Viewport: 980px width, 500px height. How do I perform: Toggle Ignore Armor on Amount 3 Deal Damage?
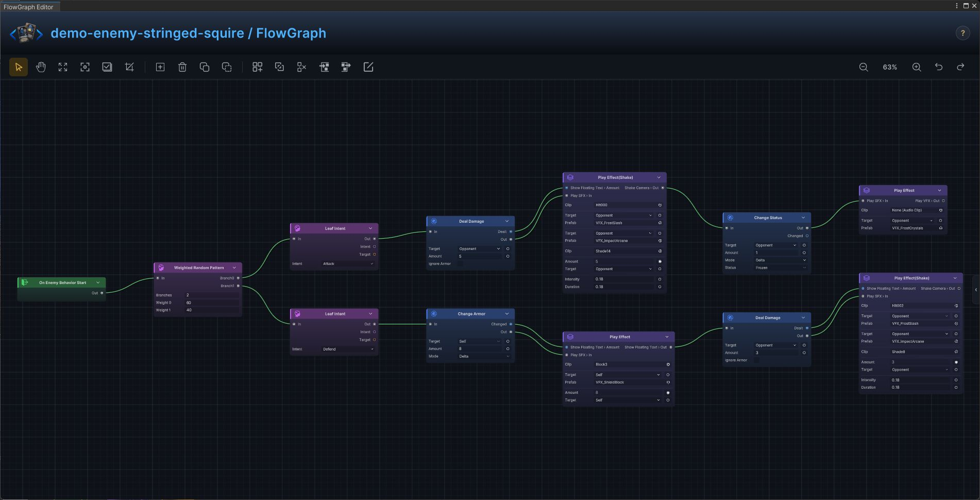(x=756, y=360)
